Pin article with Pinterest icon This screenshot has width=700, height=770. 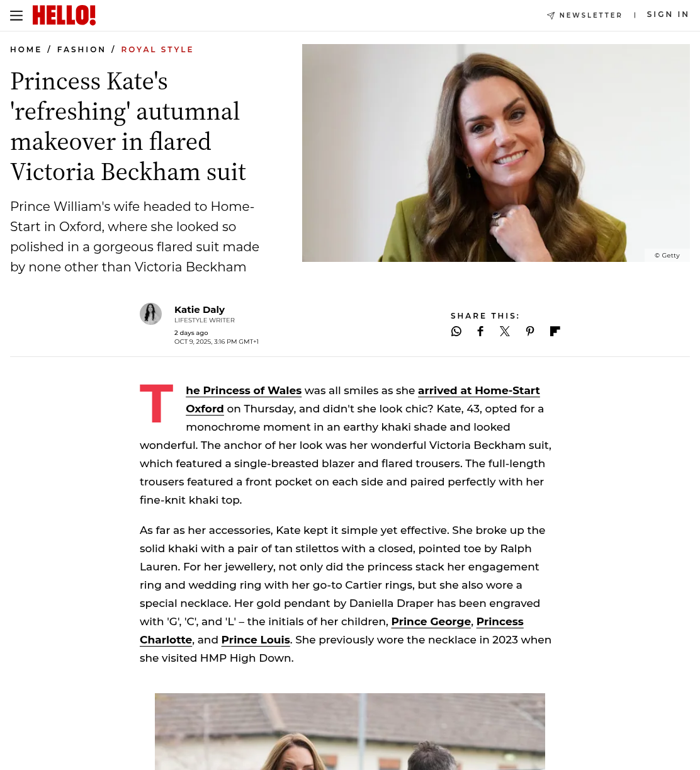(530, 331)
